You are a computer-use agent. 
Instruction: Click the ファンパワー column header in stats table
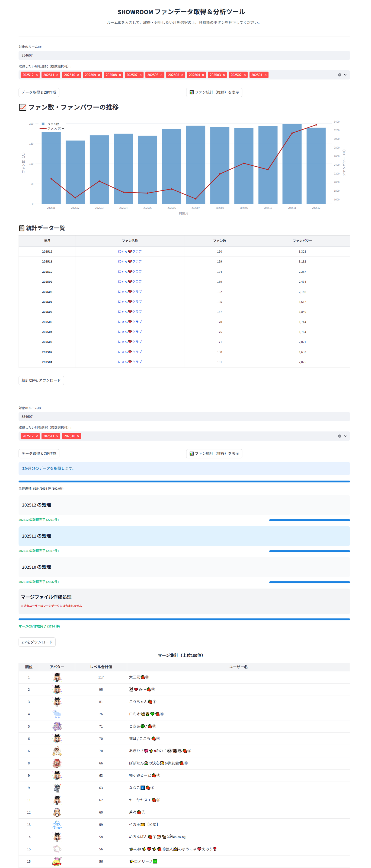click(302, 241)
